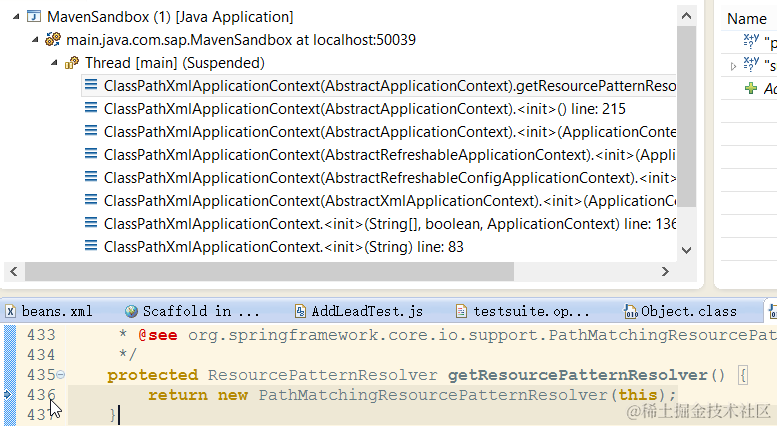Select AbstractRefreshableApplicationContext.<init> stack frame

(389, 155)
